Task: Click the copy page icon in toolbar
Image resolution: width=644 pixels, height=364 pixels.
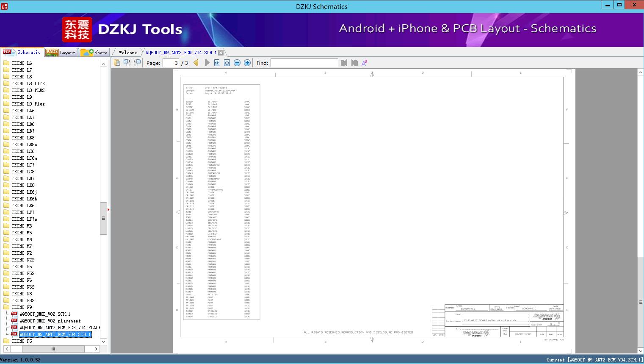Action: (117, 63)
